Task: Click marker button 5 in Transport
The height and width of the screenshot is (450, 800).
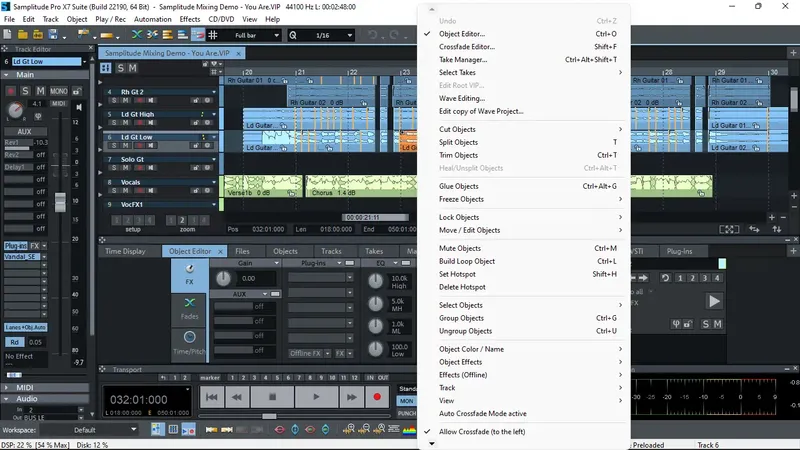Action: [x=277, y=378]
